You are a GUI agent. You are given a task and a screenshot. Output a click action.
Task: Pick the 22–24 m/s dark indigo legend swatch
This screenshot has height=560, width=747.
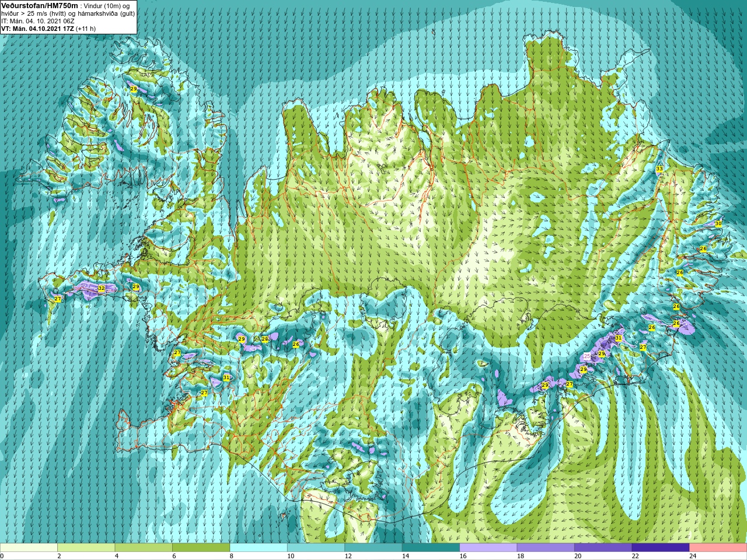pos(661,548)
